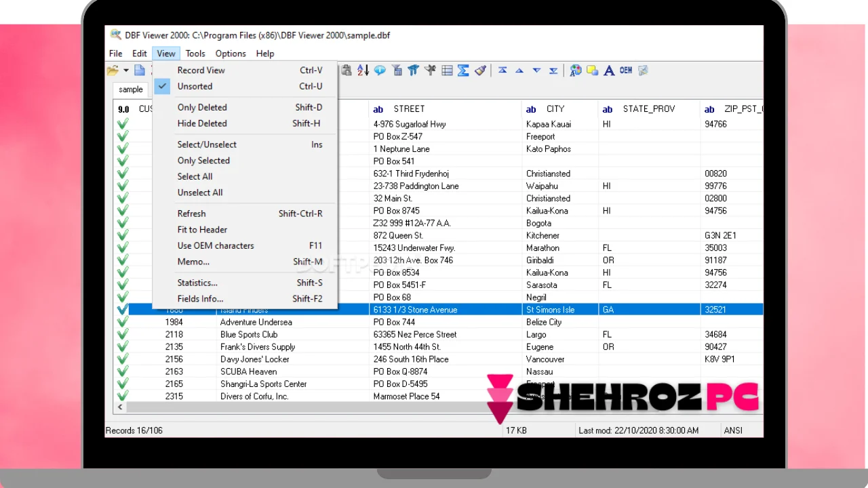Choose Fit to Header menu entry
This screenshot has height=488, width=868.
tap(245, 230)
